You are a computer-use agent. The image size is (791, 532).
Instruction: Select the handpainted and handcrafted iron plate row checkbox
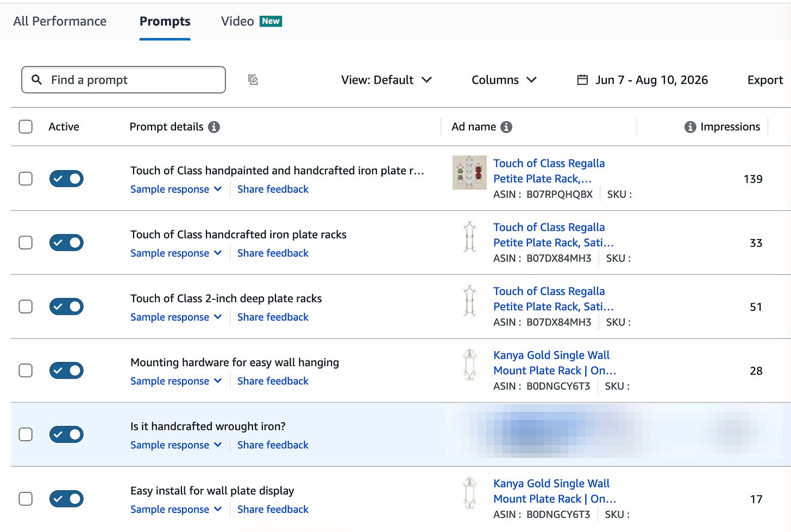[26, 178]
